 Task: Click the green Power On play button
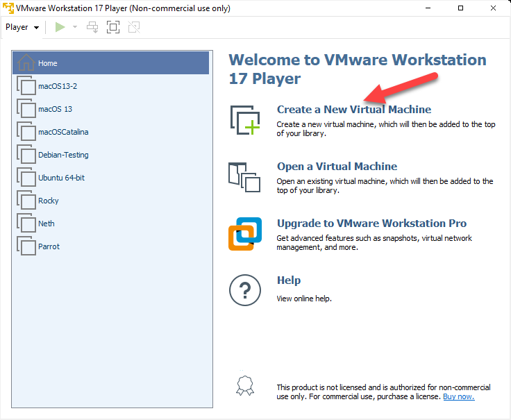60,27
